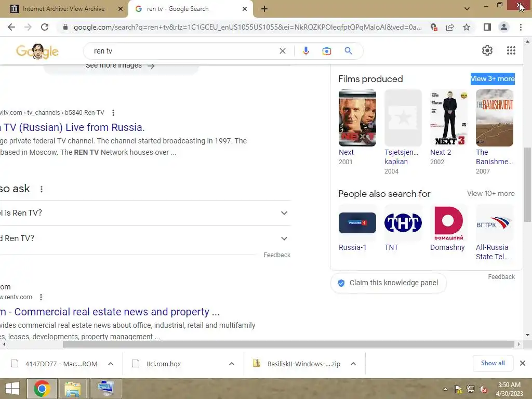This screenshot has height=399, width=532.
Task: Open The Banishment film poster
Action: pos(495,118)
